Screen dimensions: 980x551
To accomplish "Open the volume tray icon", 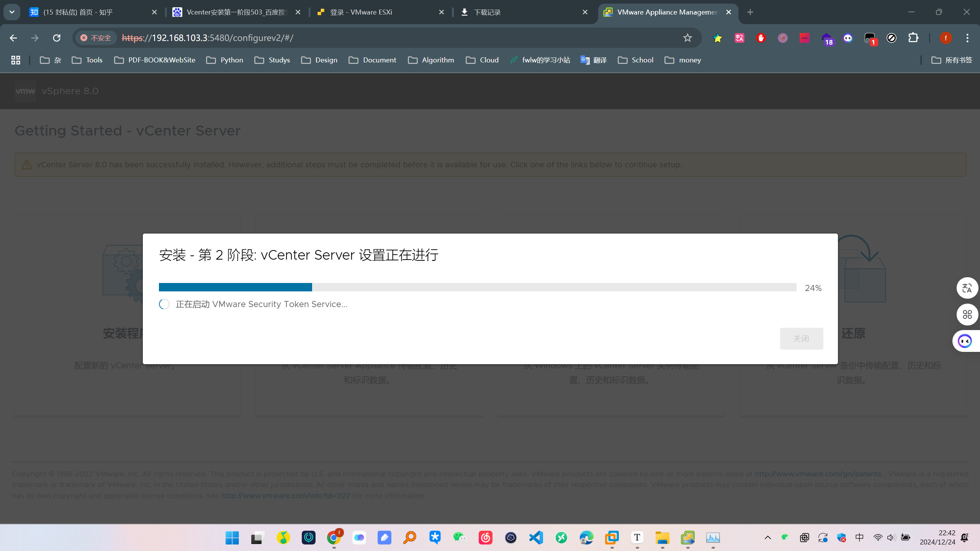I will coord(891,538).
